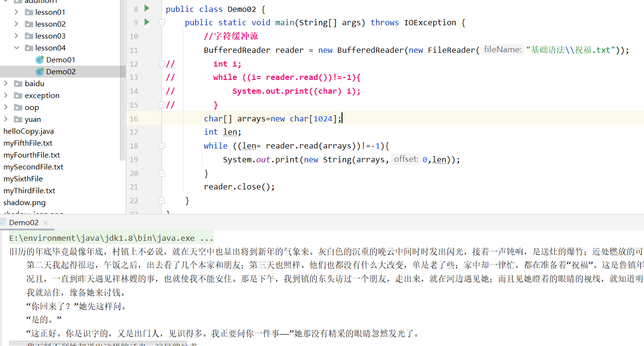Click fold end marker at line 20

coord(162,173)
